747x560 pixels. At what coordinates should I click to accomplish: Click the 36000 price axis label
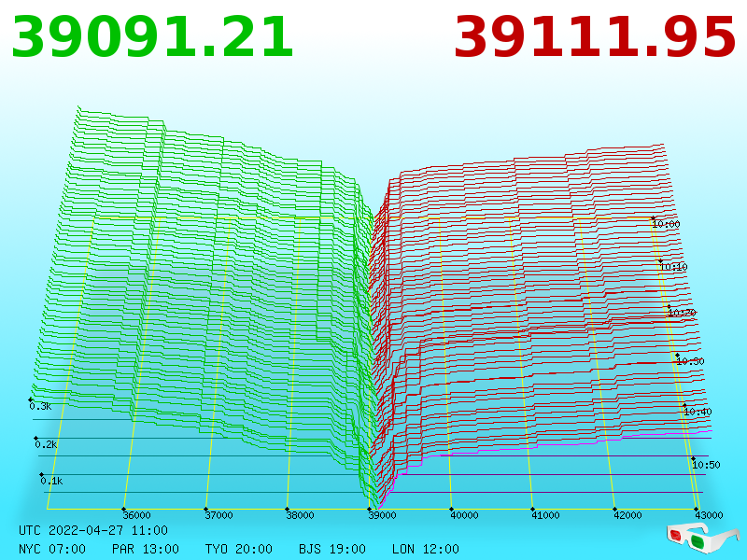coord(136,515)
